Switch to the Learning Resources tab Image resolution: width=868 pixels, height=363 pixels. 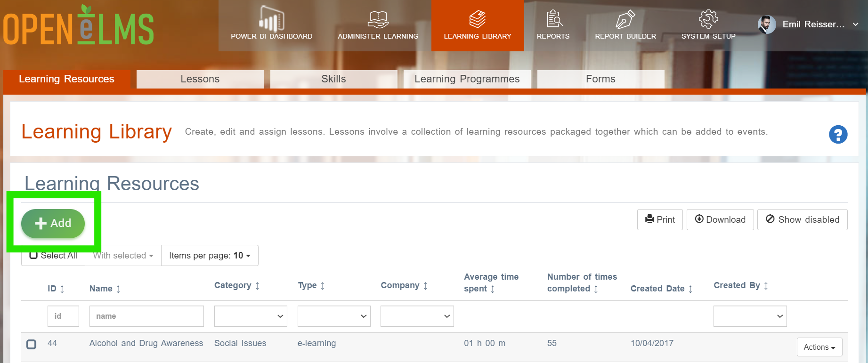tap(66, 79)
